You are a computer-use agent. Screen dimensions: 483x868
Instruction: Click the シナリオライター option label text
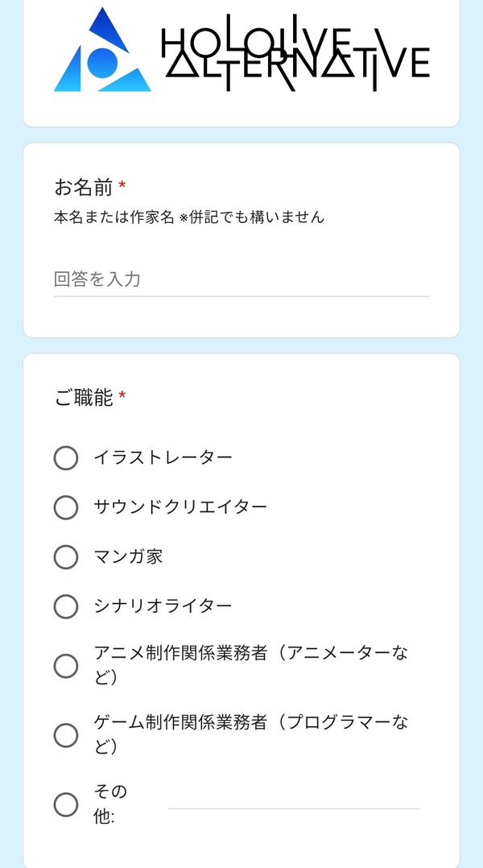[x=163, y=606]
